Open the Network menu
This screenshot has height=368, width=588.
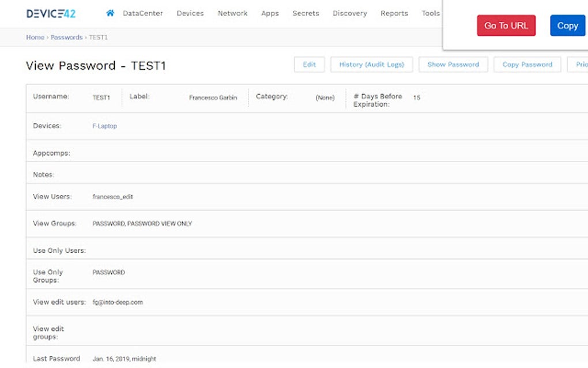coord(232,13)
